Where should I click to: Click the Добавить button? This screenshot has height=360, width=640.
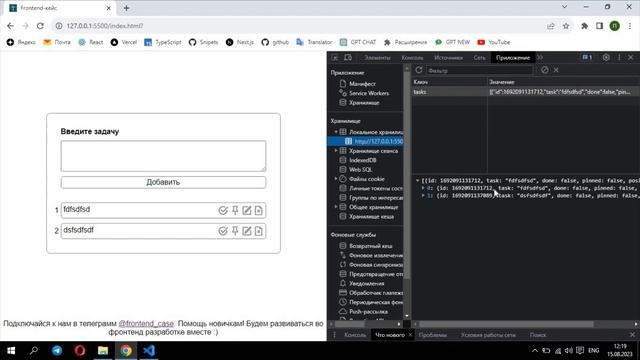click(x=163, y=182)
